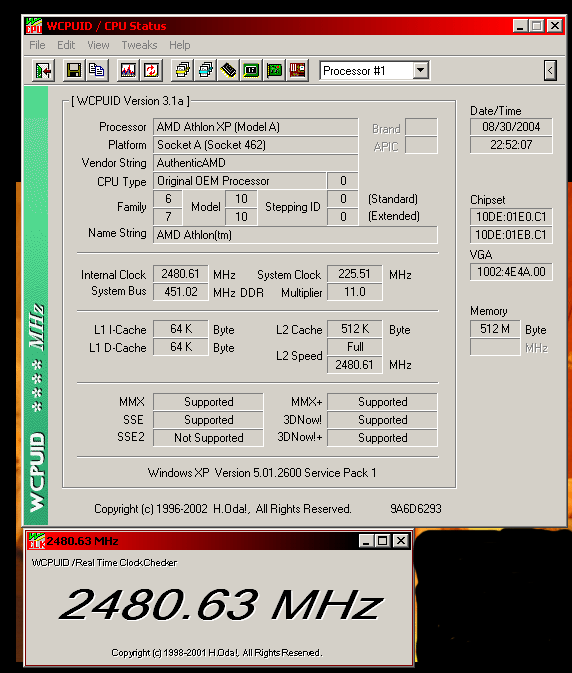Screen dimensions: 572x673
Task: Minimize the WCPUID CPU Status window
Action: click(520, 26)
